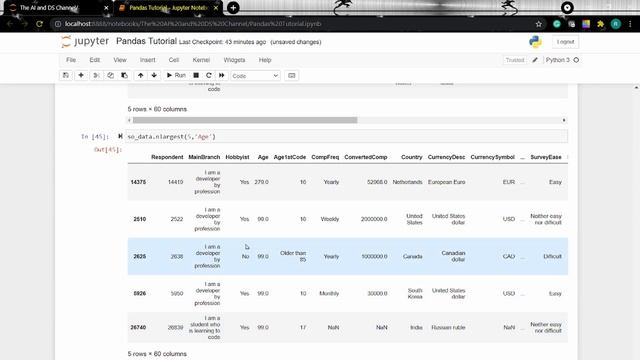Move selected cell up arrow
This screenshot has height=360, width=640.
click(140, 76)
